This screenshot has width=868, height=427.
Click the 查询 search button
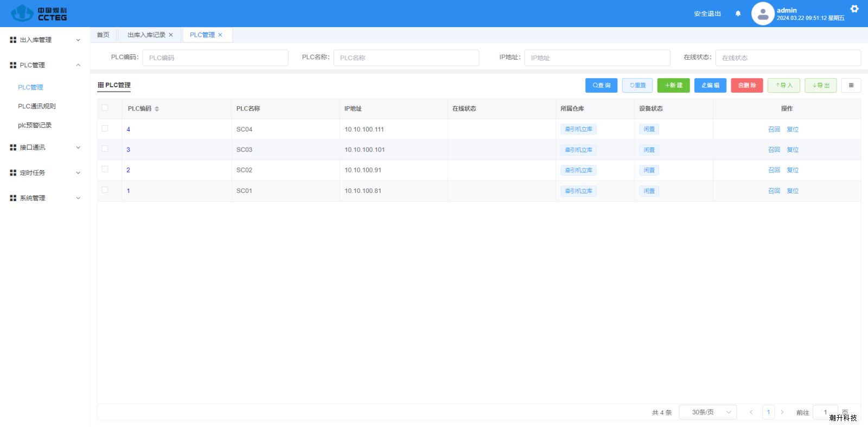(x=602, y=85)
